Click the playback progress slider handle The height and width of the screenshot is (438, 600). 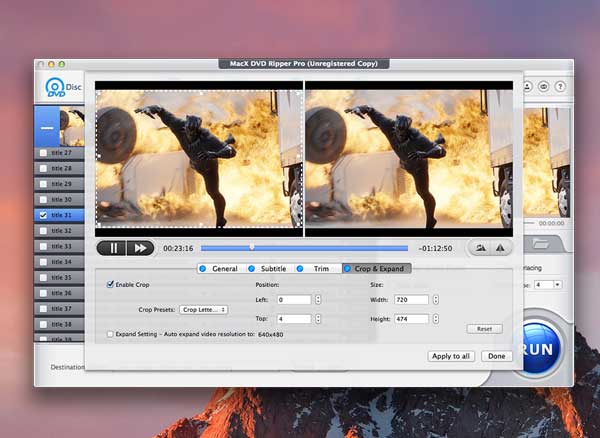252,247
